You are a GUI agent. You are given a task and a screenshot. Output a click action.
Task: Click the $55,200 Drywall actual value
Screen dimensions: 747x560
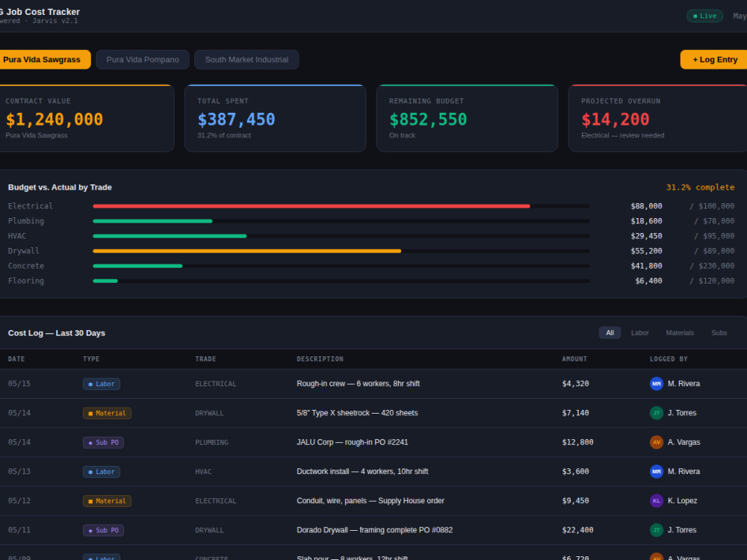click(x=646, y=251)
